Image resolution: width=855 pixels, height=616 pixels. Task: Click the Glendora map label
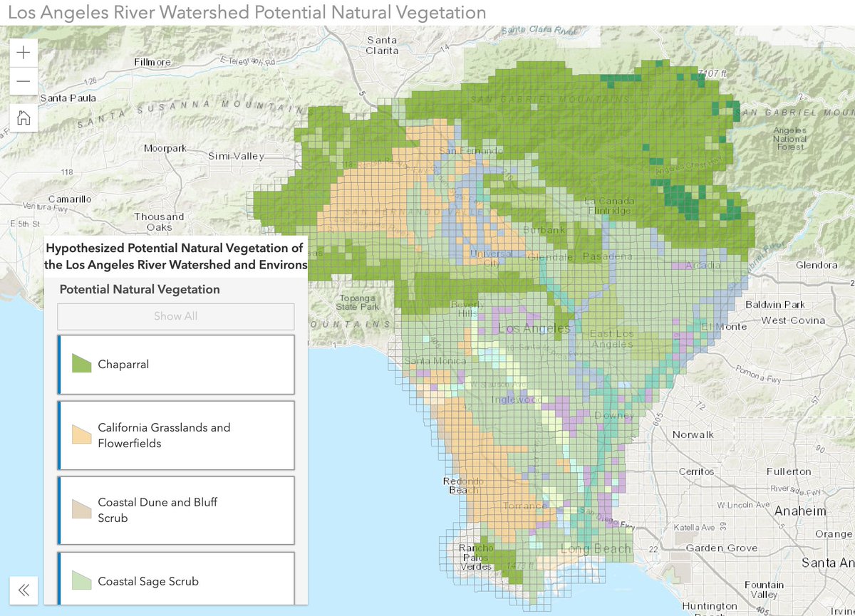coord(817,265)
